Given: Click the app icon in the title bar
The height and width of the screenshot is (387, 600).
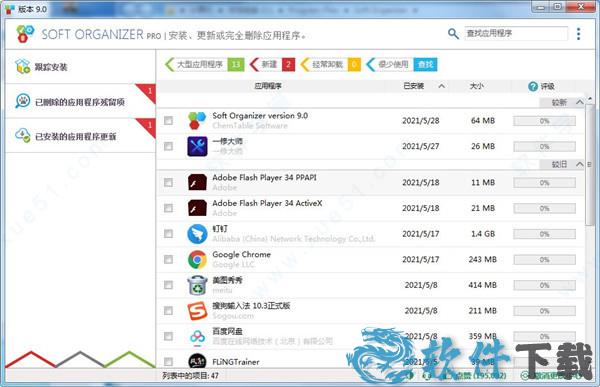Looking at the screenshot, I should pos(10,9).
